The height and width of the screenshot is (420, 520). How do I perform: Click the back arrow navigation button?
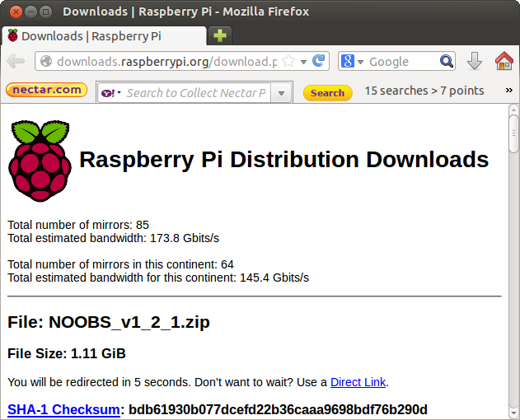pos(16,61)
